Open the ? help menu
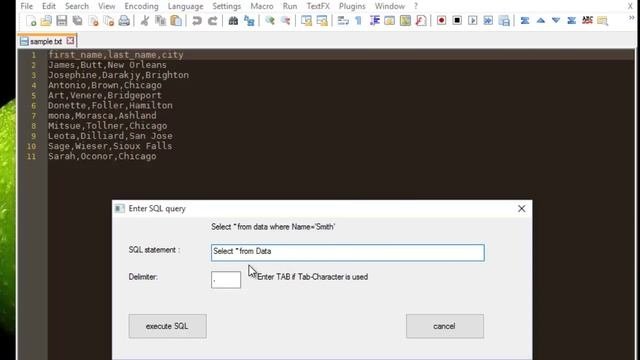The width and height of the screenshot is (640, 360). 416,6
